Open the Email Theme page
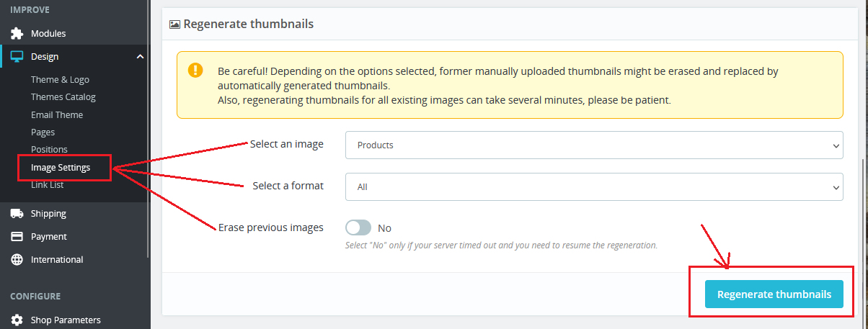The width and height of the screenshot is (868, 329). click(x=57, y=115)
